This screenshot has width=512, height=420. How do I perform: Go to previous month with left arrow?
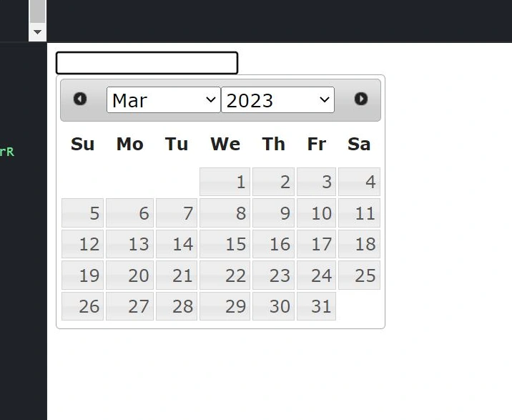point(80,99)
